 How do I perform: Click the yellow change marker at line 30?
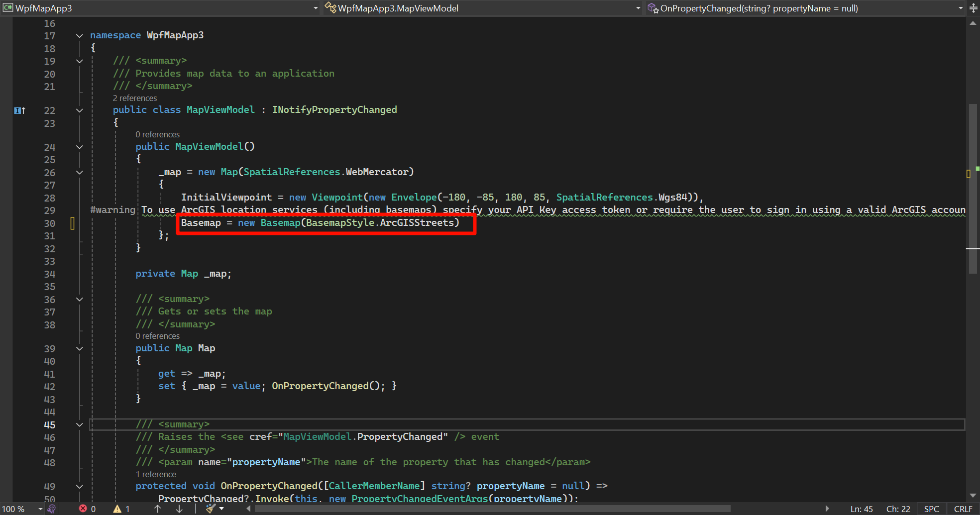[x=73, y=223]
